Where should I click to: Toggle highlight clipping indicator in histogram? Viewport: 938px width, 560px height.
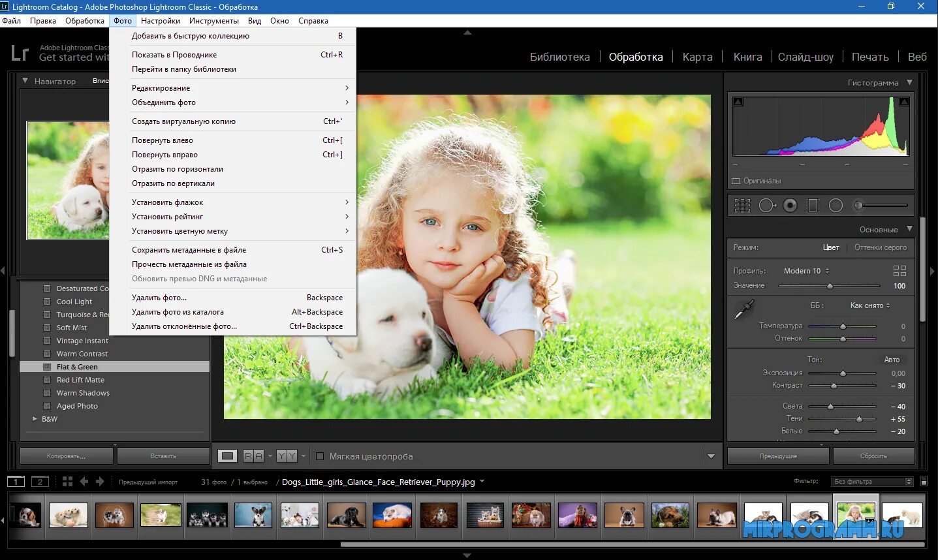pyautogui.click(x=904, y=102)
